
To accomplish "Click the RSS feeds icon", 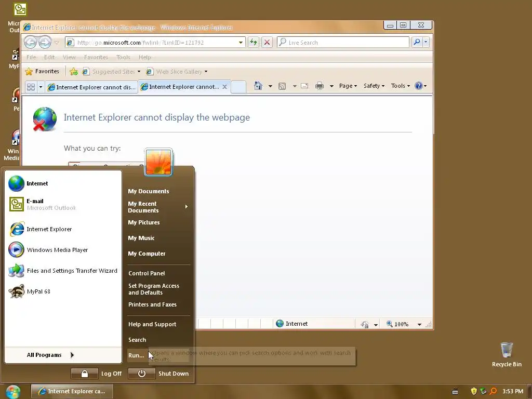I will pos(282,86).
